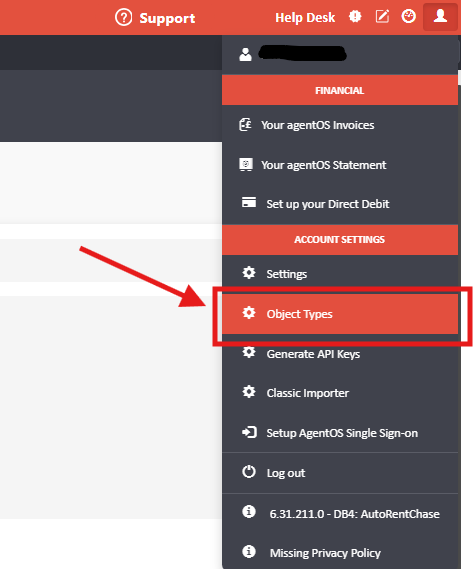
Task: Open the notifications alert badge icon
Action: tap(355, 16)
